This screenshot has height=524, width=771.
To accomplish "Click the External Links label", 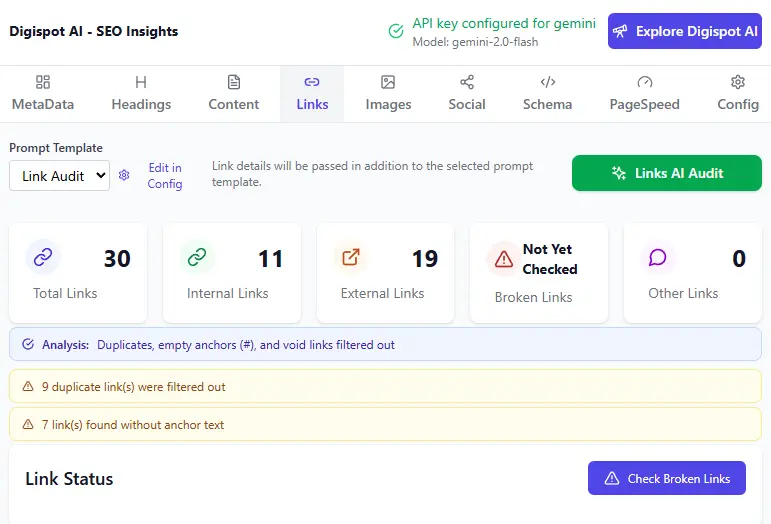I will pyautogui.click(x=382, y=293).
